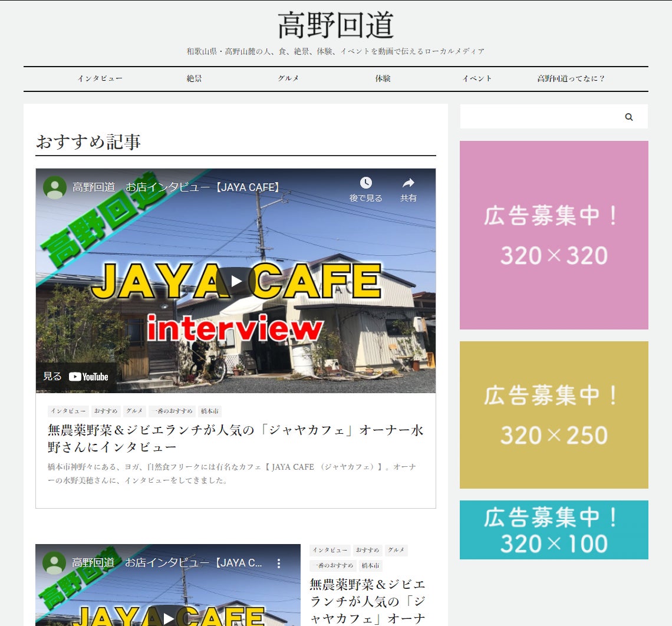This screenshot has width=672, height=626.
Task: Click the share arrow icon on first video
Action: click(409, 183)
